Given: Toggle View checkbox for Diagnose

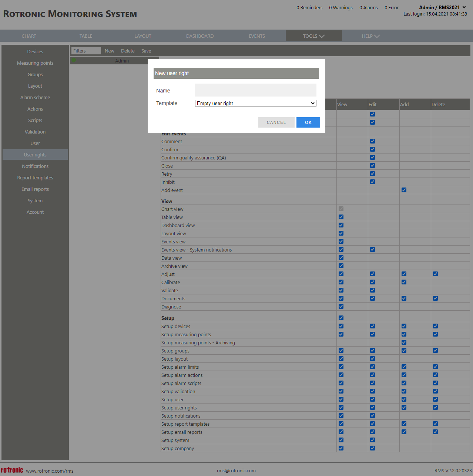Looking at the screenshot, I should [341, 307].
